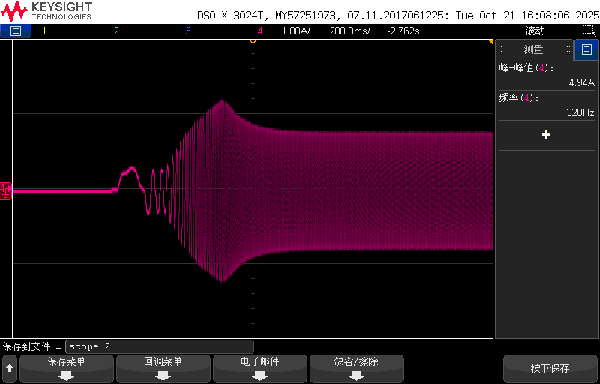Click the -2.762s delay readout

click(x=403, y=31)
